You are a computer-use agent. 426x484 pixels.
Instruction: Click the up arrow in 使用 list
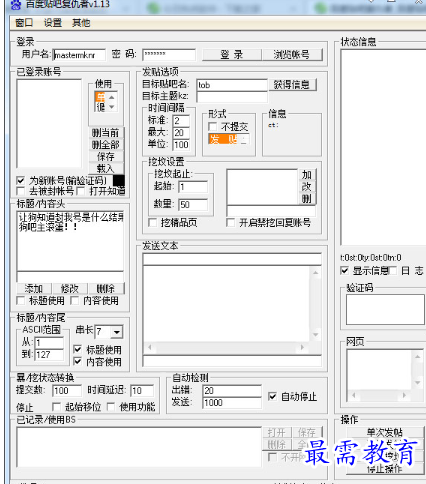pos(112,97)
